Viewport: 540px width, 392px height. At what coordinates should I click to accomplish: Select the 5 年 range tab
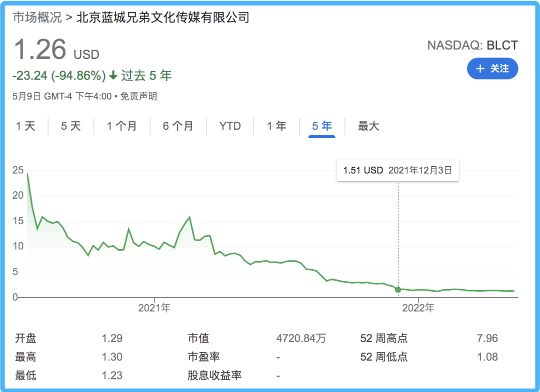(322, 126)
